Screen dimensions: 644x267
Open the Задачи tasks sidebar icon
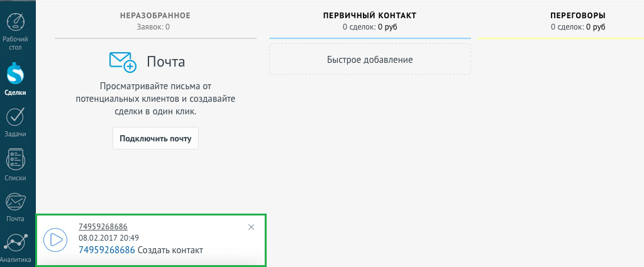15,117
